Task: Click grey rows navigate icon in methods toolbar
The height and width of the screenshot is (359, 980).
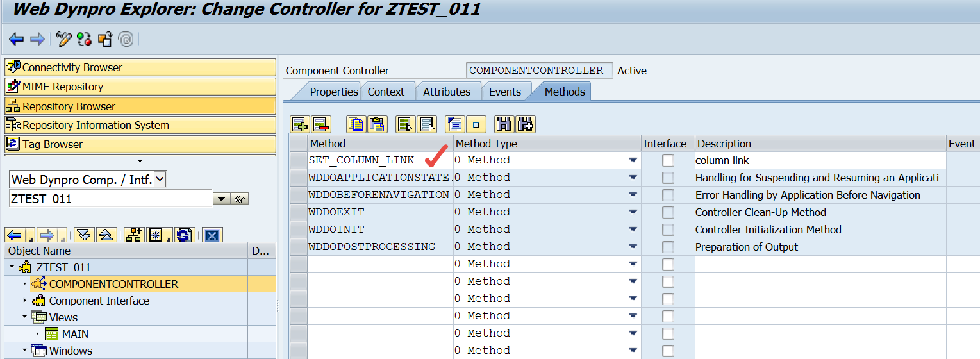Action: click(x=426, y=124)
